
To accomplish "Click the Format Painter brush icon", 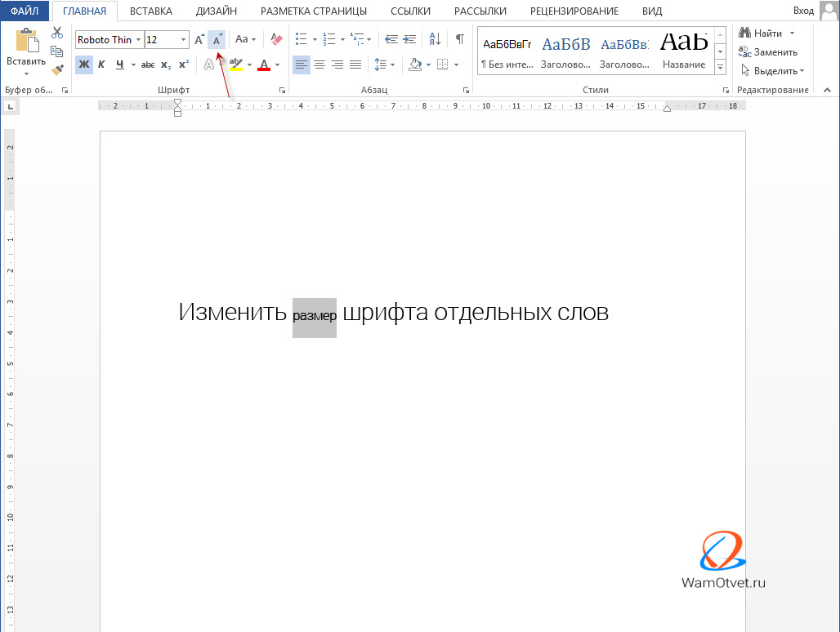I will pyautogui.click(x=57, y=70).
